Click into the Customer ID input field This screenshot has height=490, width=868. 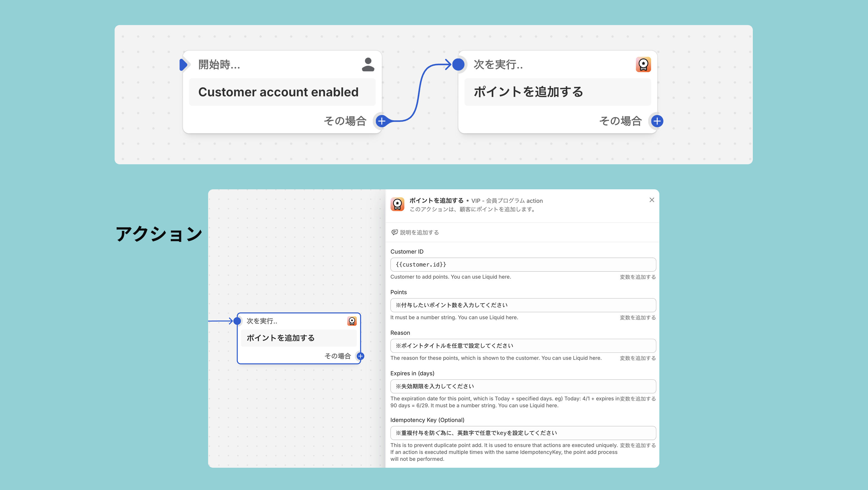coord(523,264)
